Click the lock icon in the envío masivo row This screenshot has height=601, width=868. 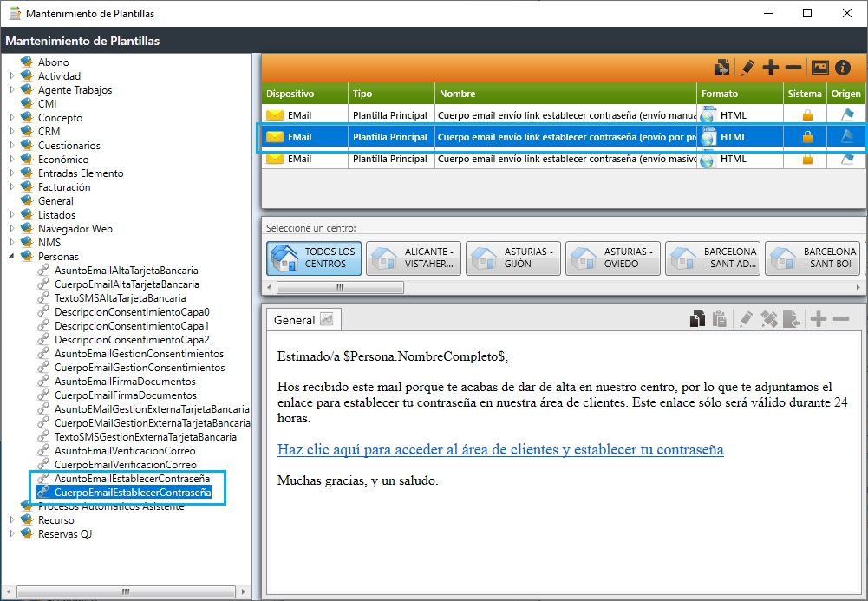tap(807, 159)
